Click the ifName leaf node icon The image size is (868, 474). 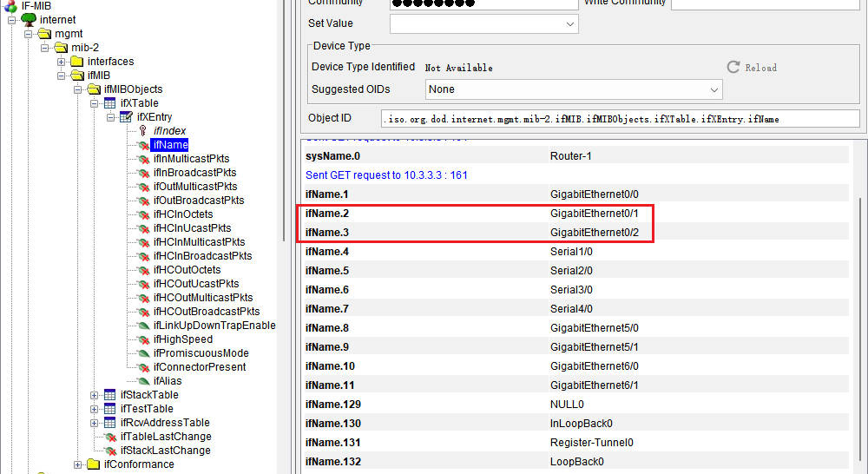pyautogui.click(x=143, y=145)
